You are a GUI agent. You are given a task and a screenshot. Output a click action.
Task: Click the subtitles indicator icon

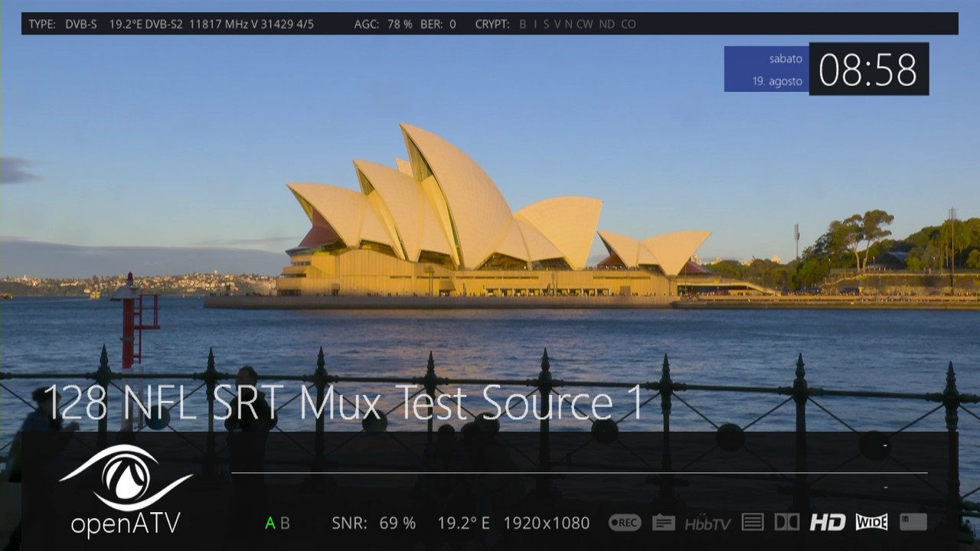664,523
